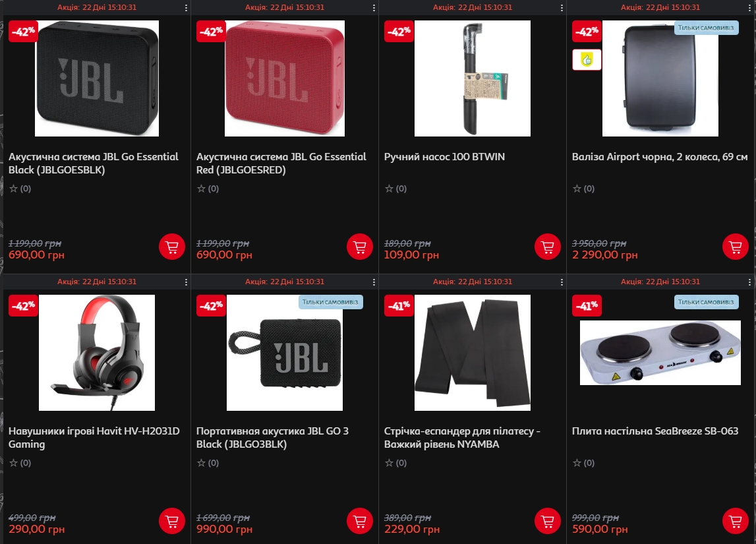Click the green thumbs-up badge on the suitcase

(587, 60)
